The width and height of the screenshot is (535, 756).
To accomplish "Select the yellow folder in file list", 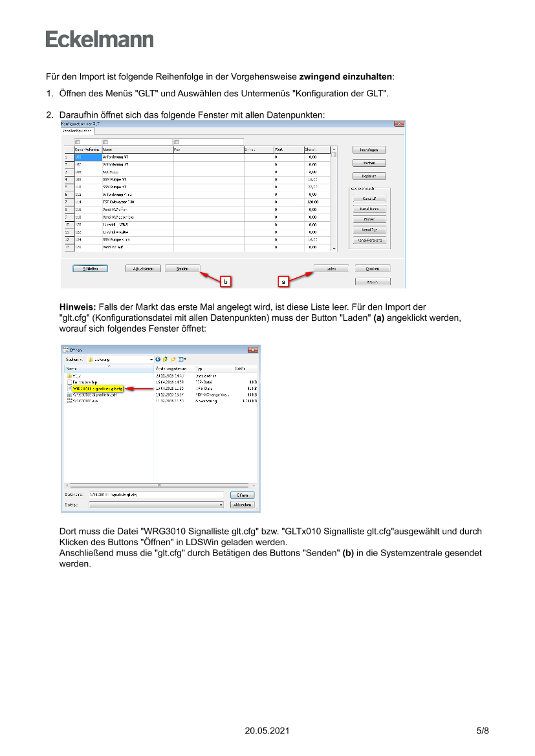I will [69, 375].
